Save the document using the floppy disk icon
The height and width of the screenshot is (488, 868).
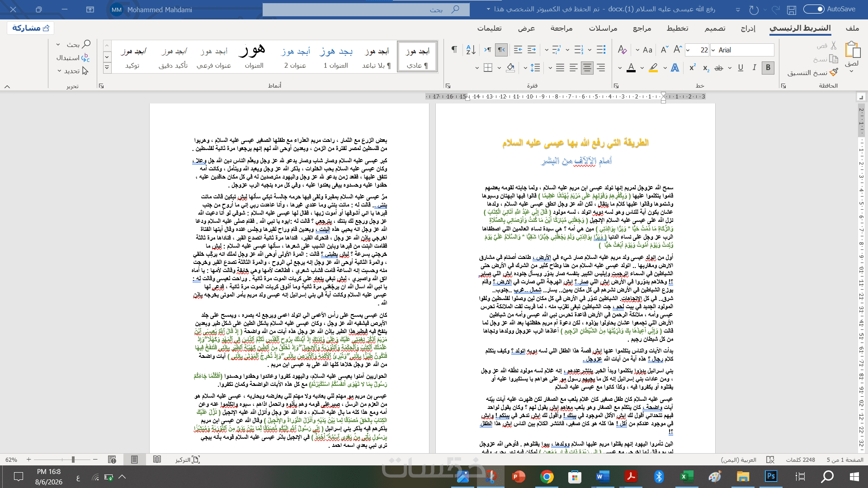coord(791,9)
